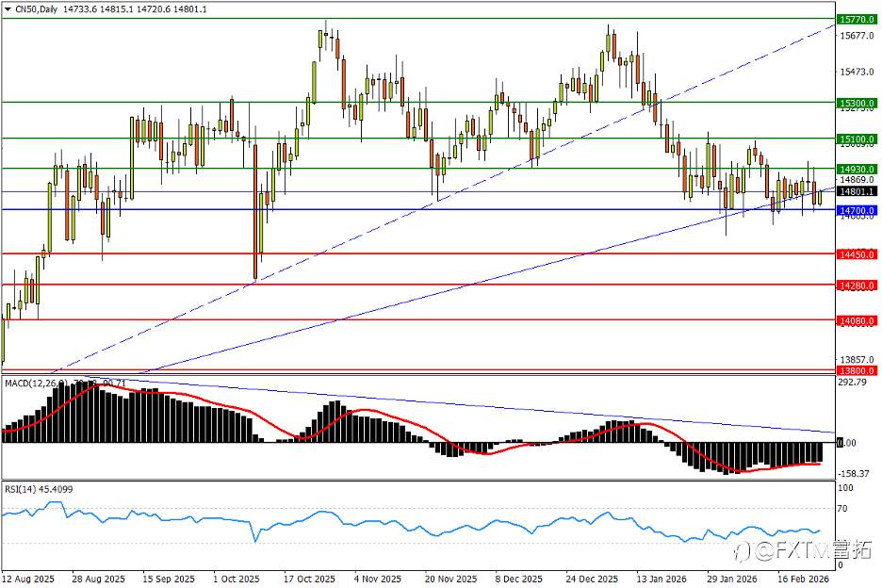882x588 pixels.
Task: Click the RSI(14) 45.4099 indicator label
Action: (39, 490)
